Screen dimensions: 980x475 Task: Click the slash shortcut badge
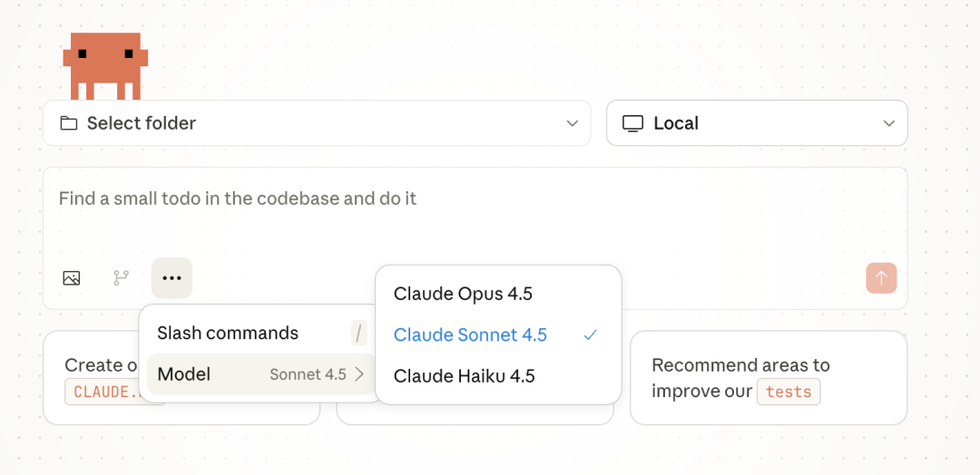pos(359,334)
